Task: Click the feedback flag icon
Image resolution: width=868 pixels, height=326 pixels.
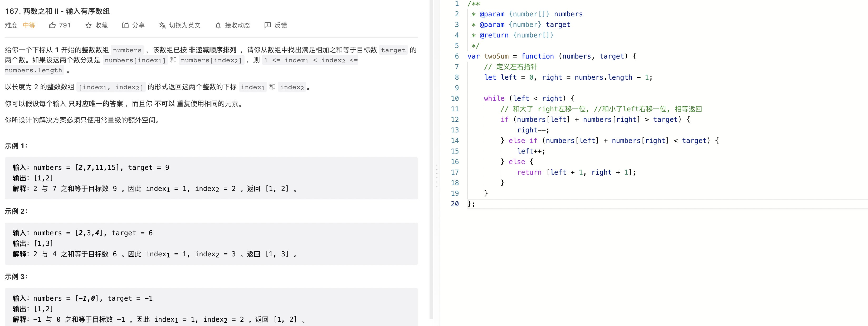Action: point(267,25)
